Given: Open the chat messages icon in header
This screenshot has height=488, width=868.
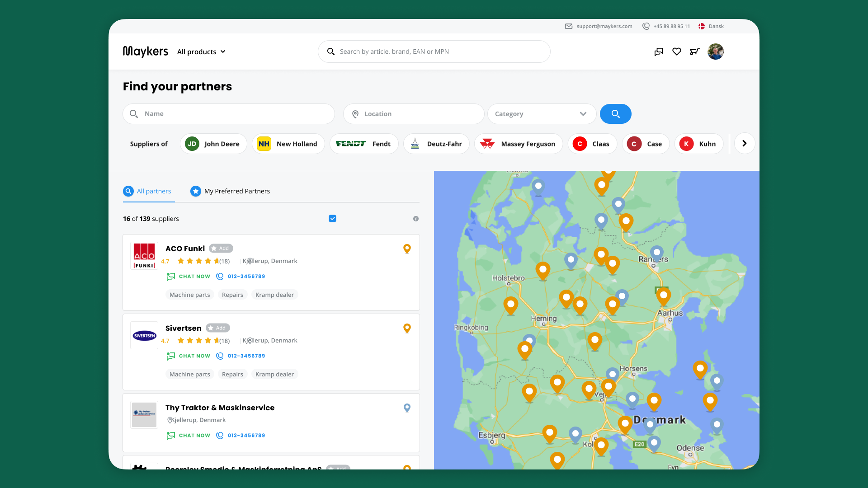Looking at the screenshot, I should [659, 52].
